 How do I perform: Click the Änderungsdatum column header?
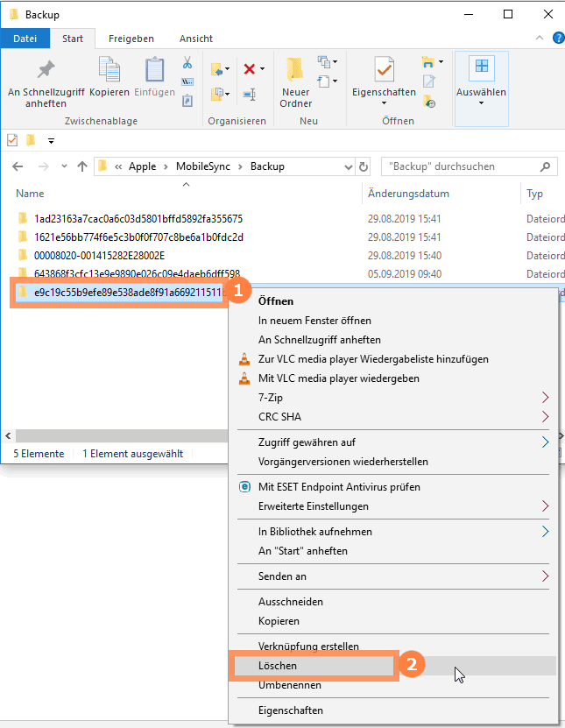pos(408,194)
